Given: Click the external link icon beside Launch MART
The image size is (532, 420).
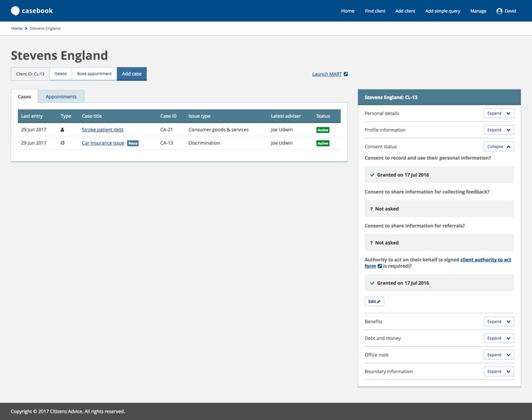Looking at the screenshot, I should 346,74.
